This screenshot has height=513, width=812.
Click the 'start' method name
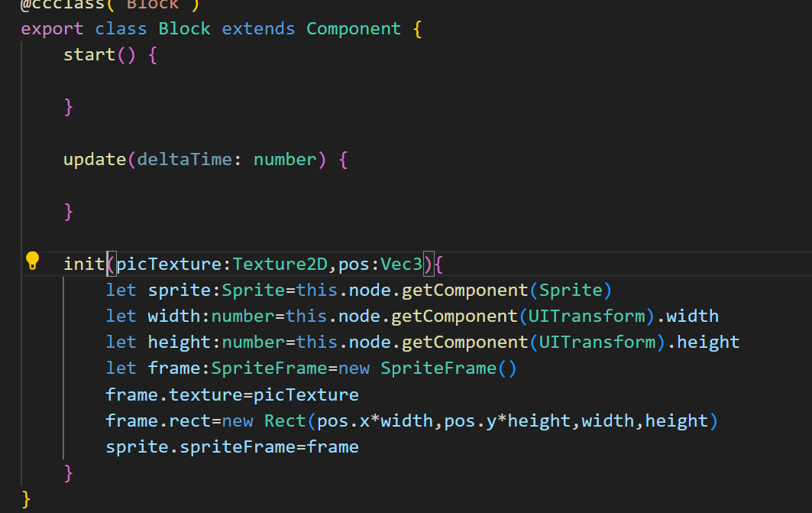pos(89,55)
